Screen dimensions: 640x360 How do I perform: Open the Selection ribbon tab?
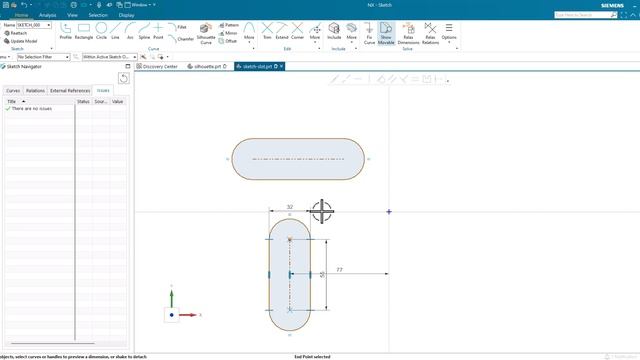click(98, 15)
